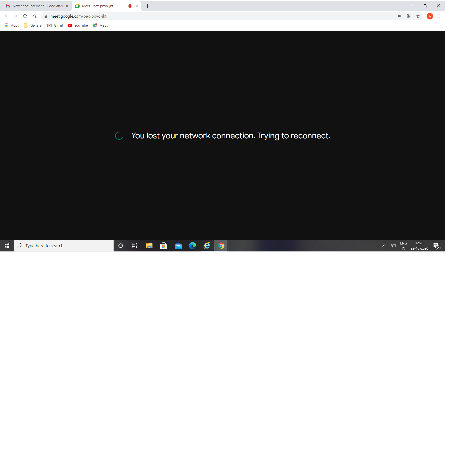Expand the system tray hidden icons
This screenshot has height=470, width=476.
coord(383,246)
